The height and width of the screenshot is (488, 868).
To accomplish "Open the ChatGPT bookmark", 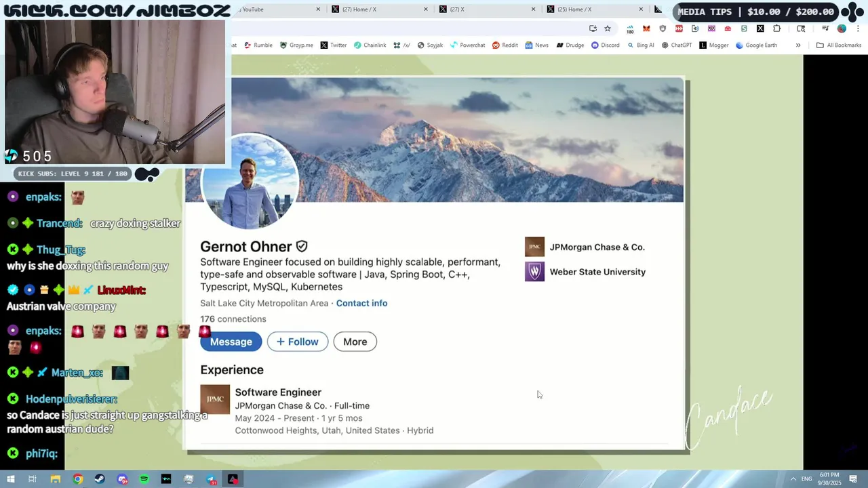I will click(x=677, y=45).
